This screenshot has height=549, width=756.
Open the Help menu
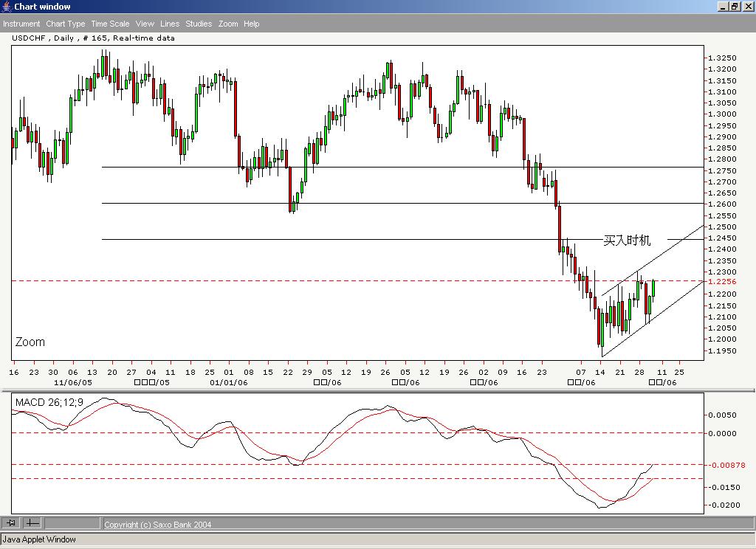[252, 24]
